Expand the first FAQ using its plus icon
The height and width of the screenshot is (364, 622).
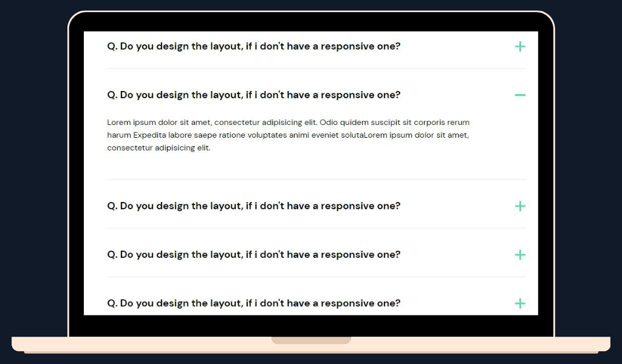pos(519,47)
